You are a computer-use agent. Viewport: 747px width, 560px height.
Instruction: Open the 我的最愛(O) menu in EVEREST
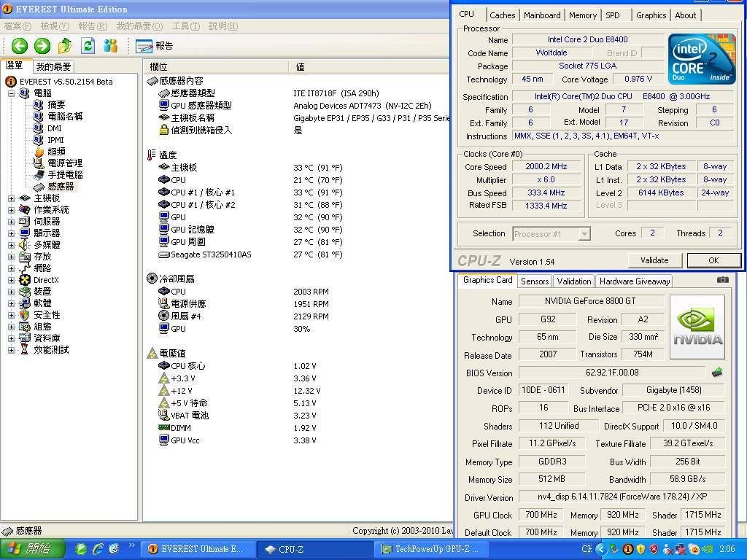pos(139,26)
